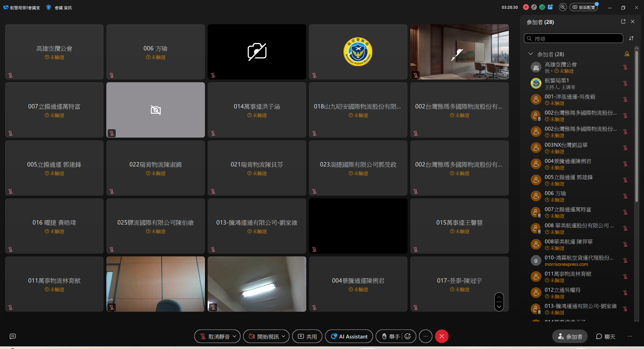The height and width of the screenshot is (349, 644).
Task: Expand video options arrow next to 開始視訊
Action: (x=284, y=336)
